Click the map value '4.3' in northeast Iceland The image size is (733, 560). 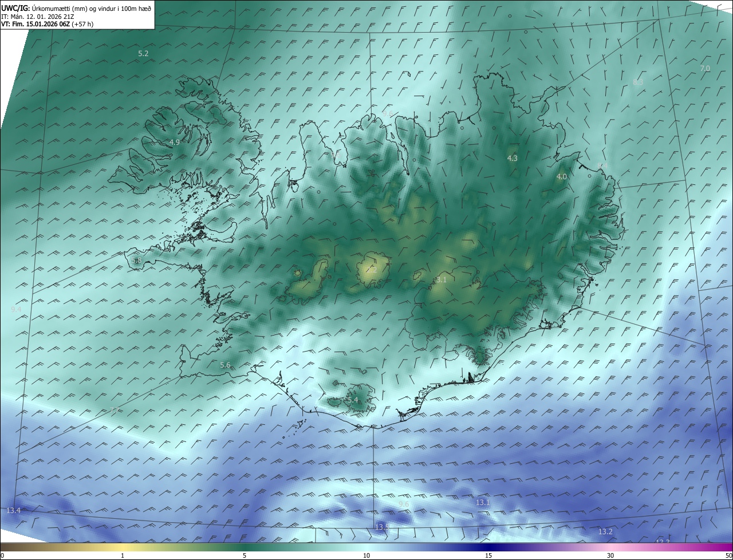[513, 158]
